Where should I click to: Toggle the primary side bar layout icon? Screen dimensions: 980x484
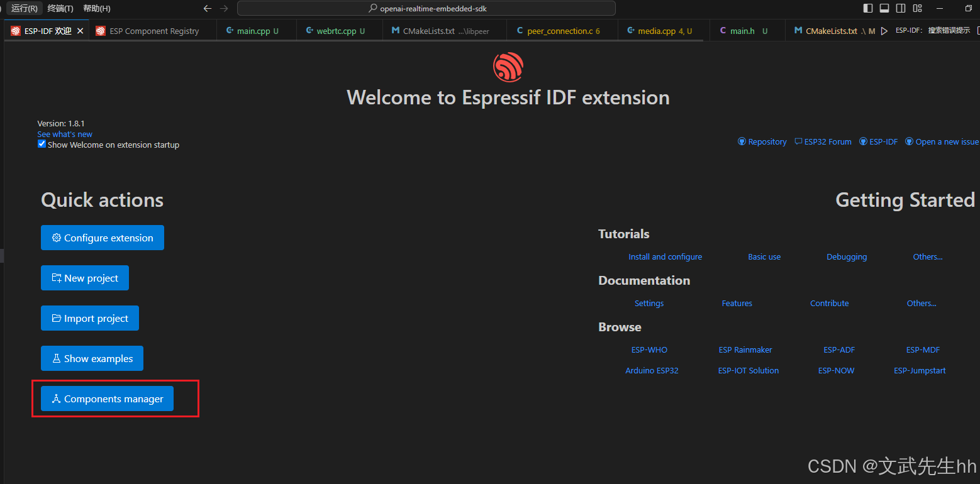click(868, 8)
